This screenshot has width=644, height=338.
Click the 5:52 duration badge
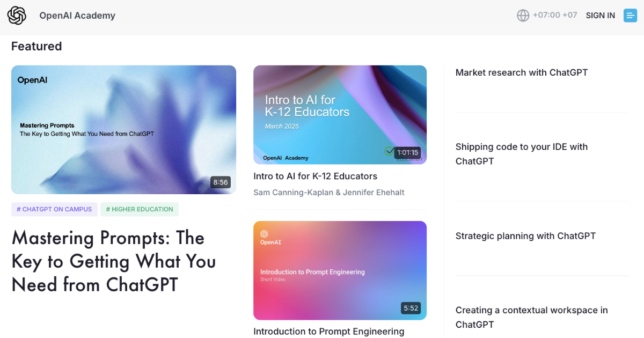click(411, 308)
